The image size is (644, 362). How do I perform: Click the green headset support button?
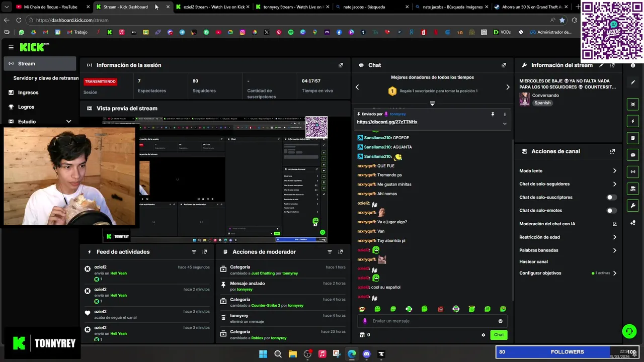tap(629, 331)
